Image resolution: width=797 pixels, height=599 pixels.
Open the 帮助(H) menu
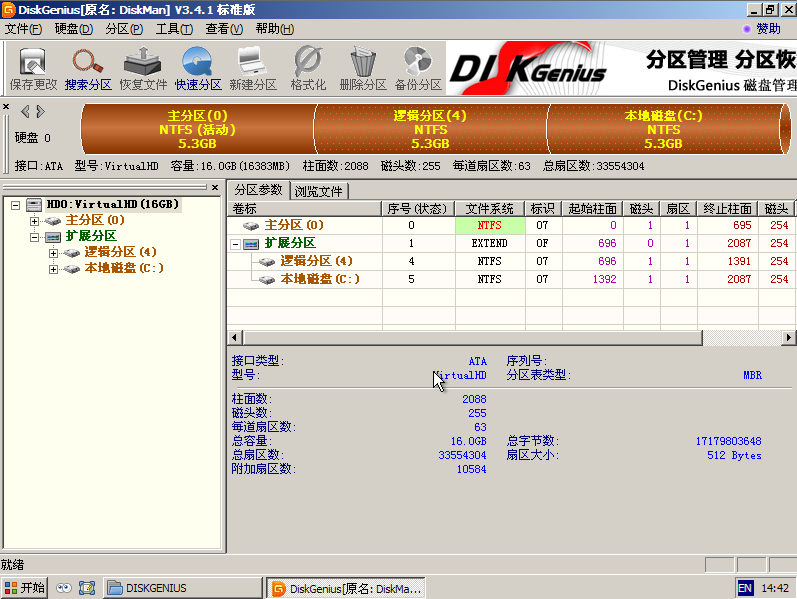(274, 29)
